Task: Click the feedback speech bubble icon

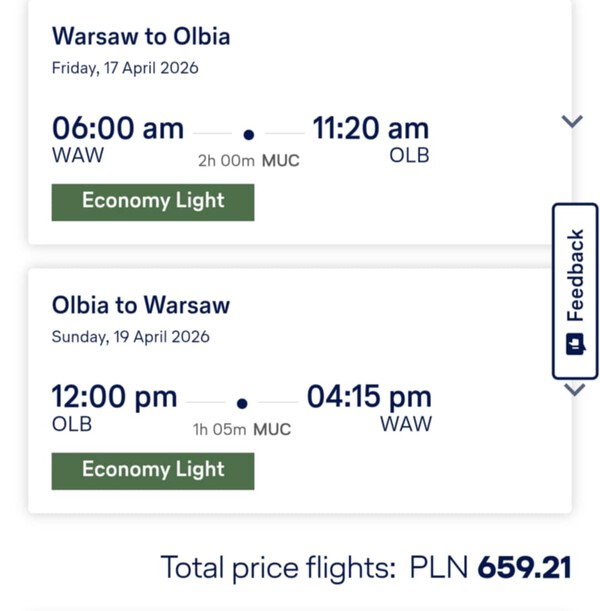Action: coord(575,344)
